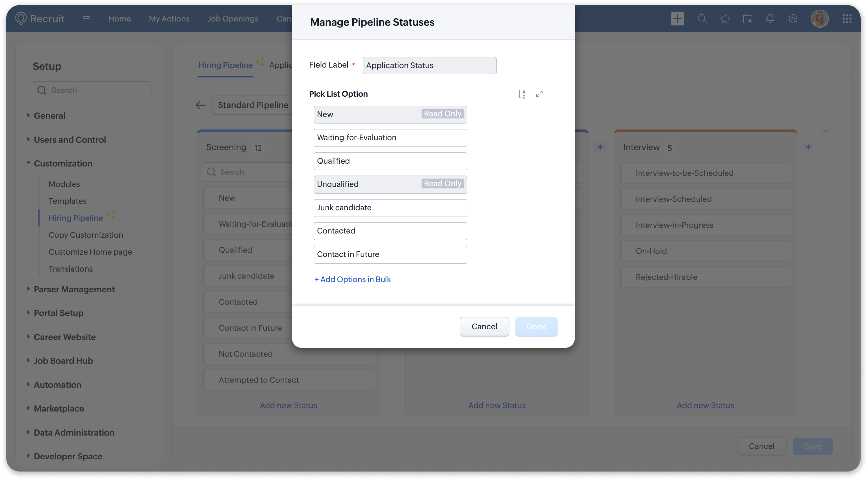Edit the Contact in Future option

point(390,254)
